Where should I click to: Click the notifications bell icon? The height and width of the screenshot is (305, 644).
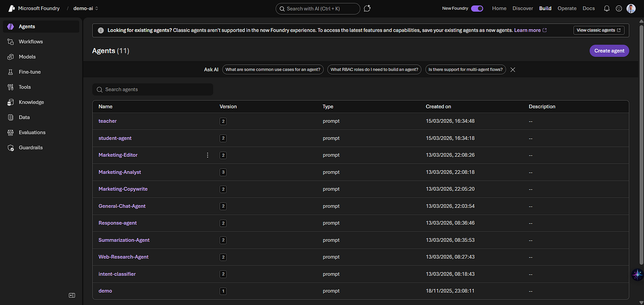(607, 8)
